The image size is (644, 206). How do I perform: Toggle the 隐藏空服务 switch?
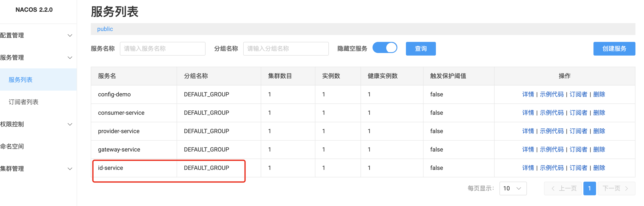click(385, 47)
